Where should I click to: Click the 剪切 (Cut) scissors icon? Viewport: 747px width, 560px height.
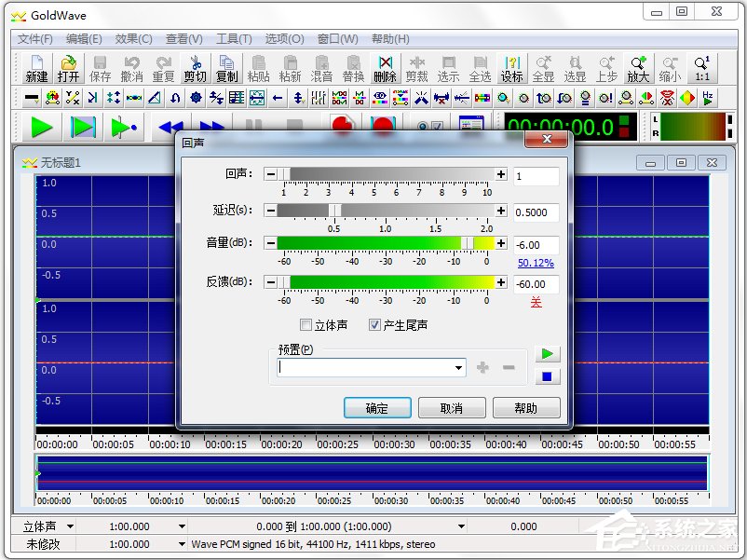195,69
